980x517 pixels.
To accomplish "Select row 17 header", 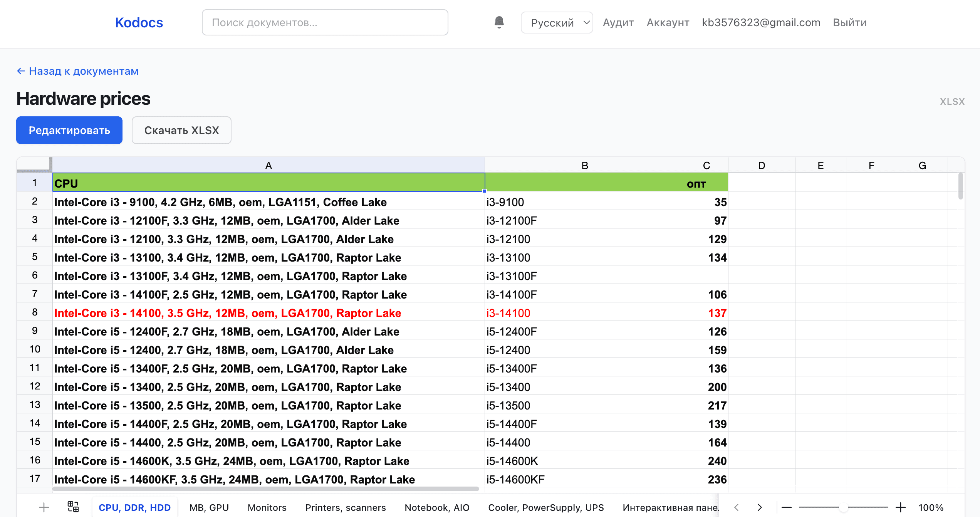I will pyautogui.click(x=35, y=478).
